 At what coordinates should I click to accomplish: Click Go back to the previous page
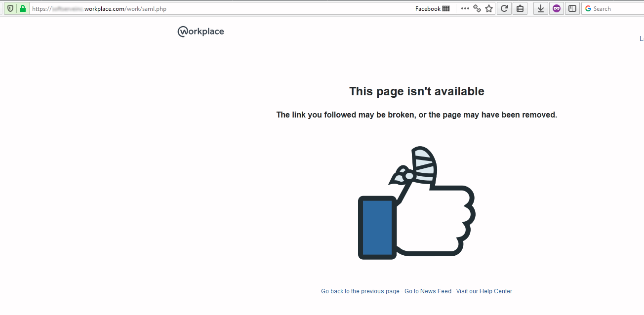(360, 291)
